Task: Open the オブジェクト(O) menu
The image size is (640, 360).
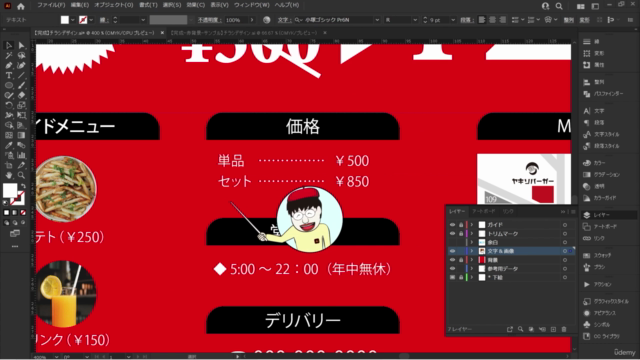Action: (x=113, y=5)
